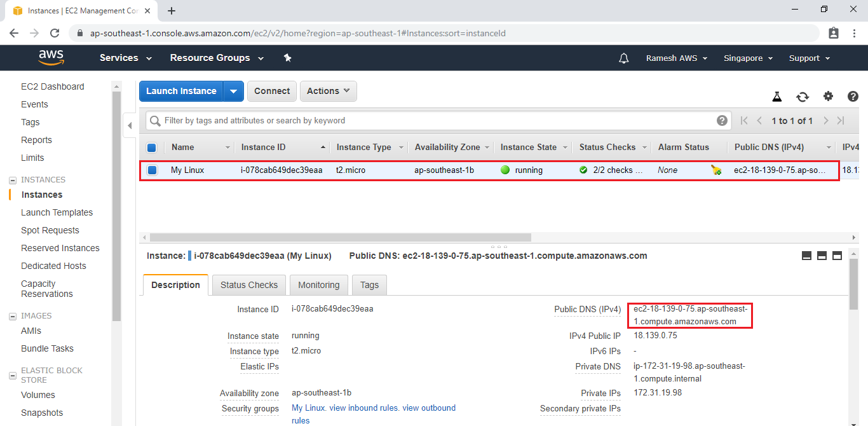Open the Instance Type column filter arrow
This screenshot has height=426, width=868.
401,148
